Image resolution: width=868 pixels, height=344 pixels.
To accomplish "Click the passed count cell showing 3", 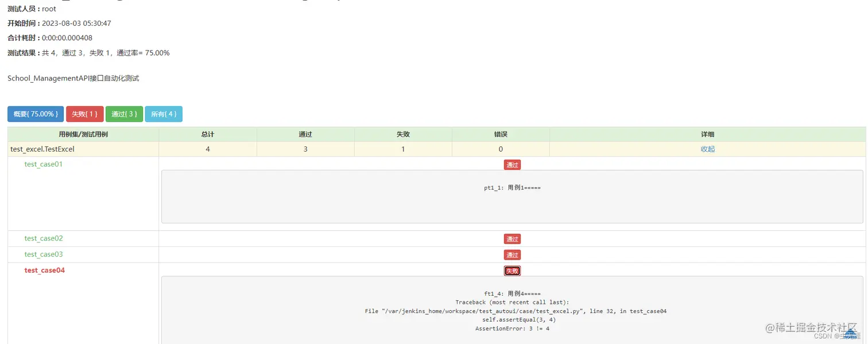I will point(305,149).
